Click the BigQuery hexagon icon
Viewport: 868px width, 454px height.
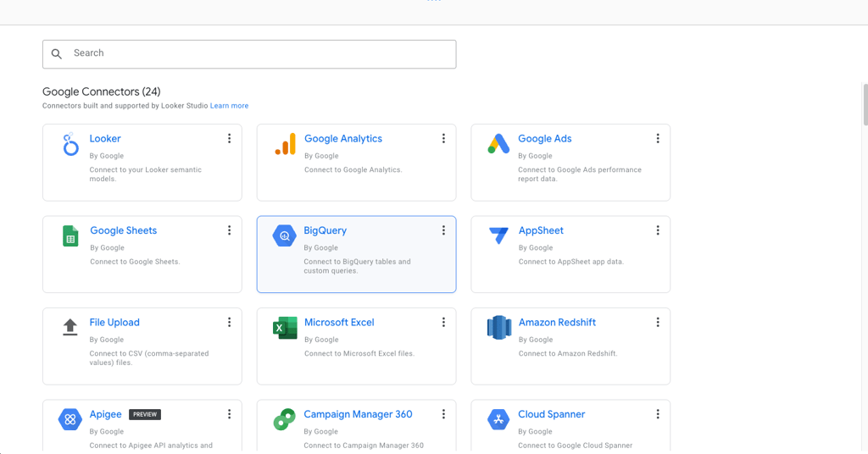click(x=284, y=236)
